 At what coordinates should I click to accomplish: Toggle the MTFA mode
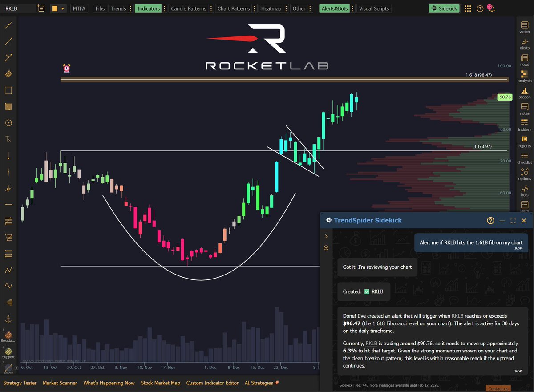[x=79, y=8]
